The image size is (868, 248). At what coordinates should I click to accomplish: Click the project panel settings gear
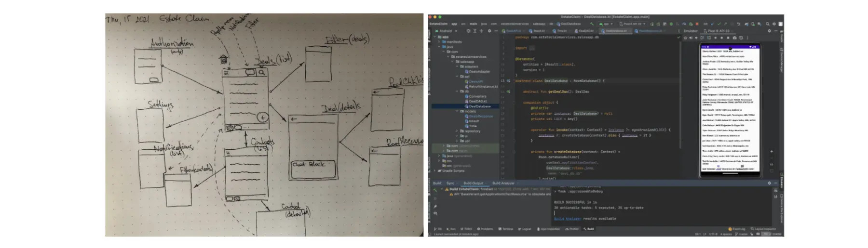click(489, 31)
